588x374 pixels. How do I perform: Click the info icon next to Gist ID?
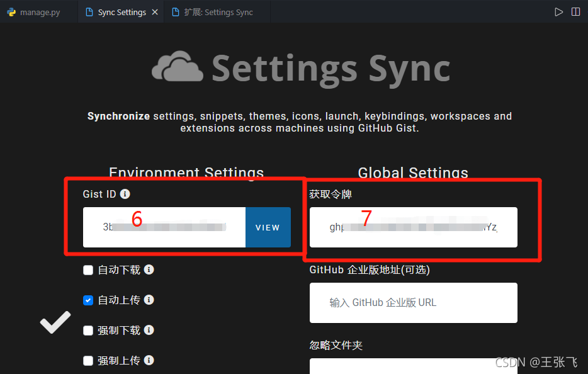click(125, 194)
